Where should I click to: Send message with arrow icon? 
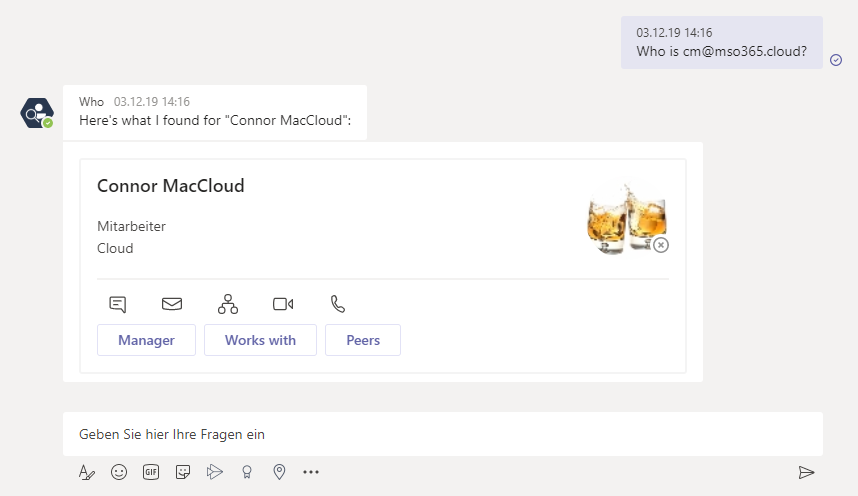806,472
